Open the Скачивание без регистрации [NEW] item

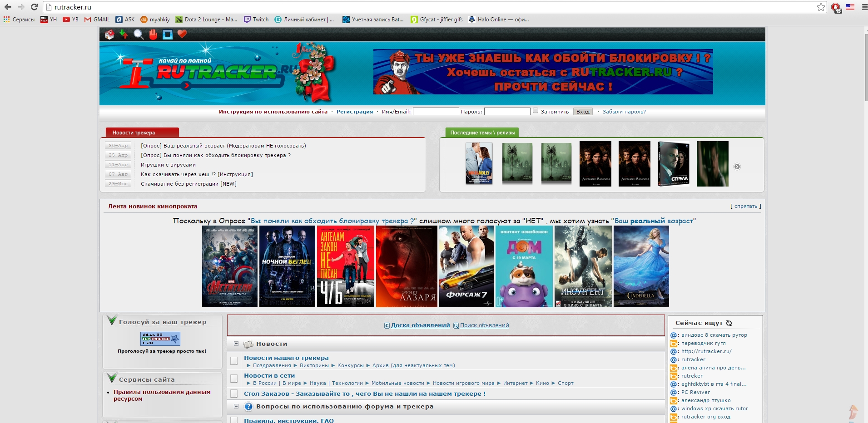click(x=188, y=184)
